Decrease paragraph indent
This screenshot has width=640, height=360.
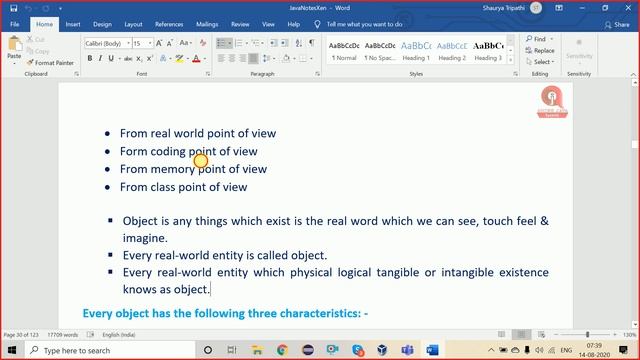coord(273,43)
